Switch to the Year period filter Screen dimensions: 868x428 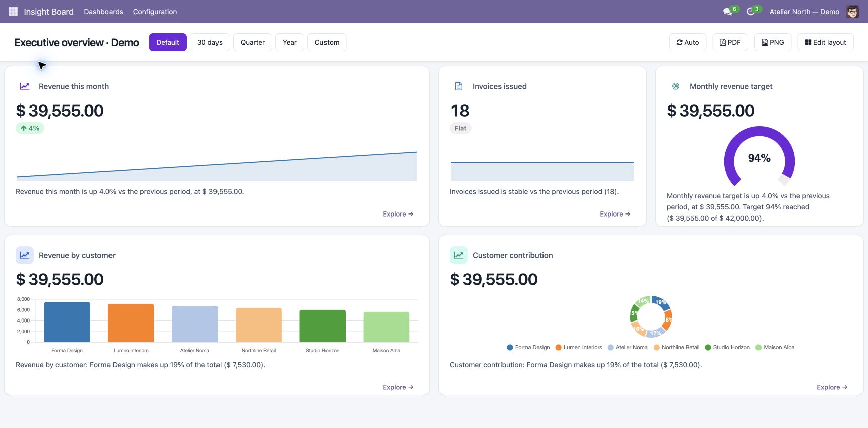290,42
